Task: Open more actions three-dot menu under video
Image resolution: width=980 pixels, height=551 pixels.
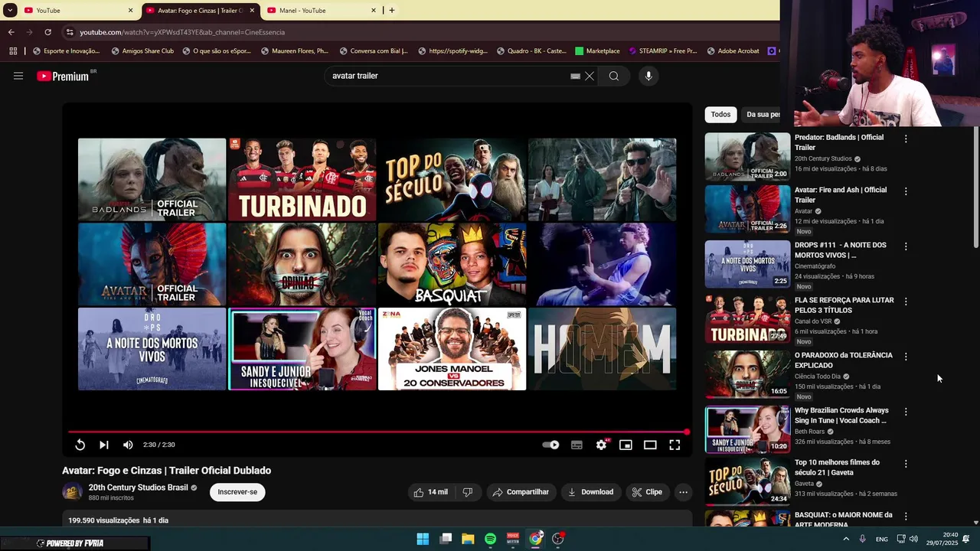Action: pyautogui.click(x=684, y=492)
